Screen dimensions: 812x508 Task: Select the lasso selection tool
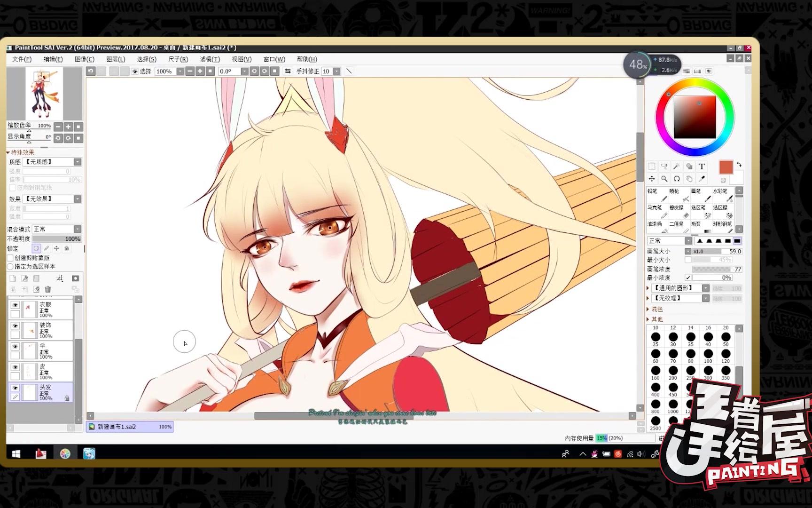tap(664, 166)
